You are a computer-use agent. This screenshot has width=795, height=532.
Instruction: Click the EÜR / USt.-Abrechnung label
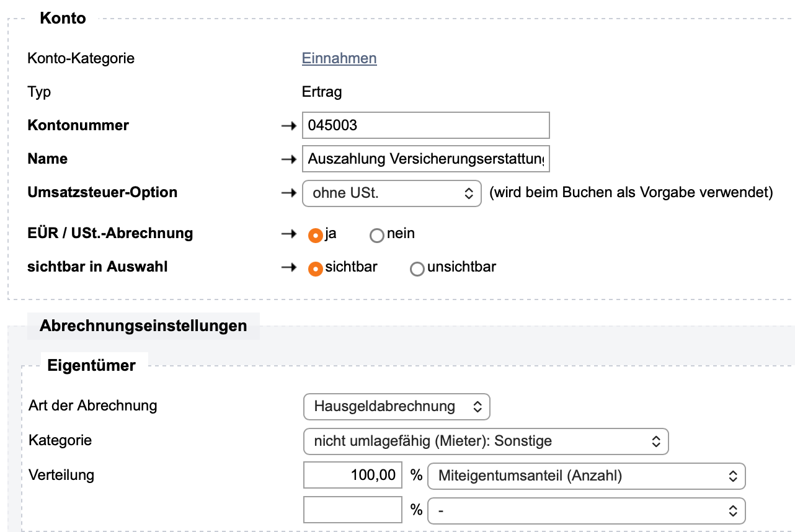(x=110, y=233)
